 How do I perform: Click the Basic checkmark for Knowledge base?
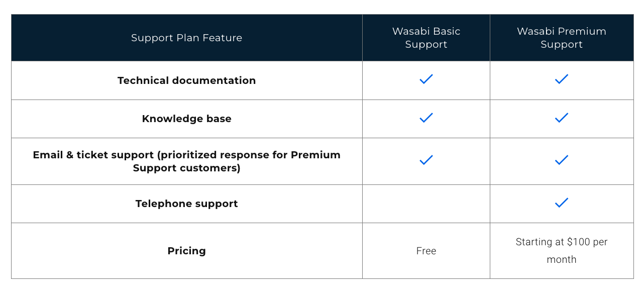click(x=426, y=118)
